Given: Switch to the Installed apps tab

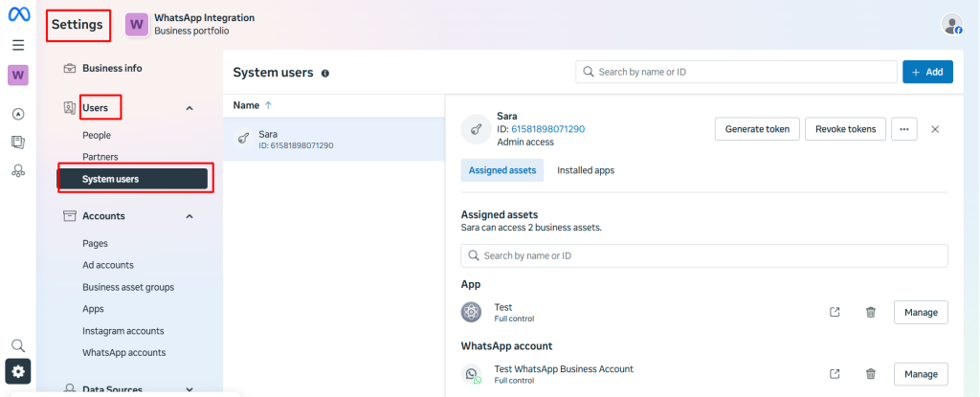Looking at the screenshot, I should tap(586, 170).
